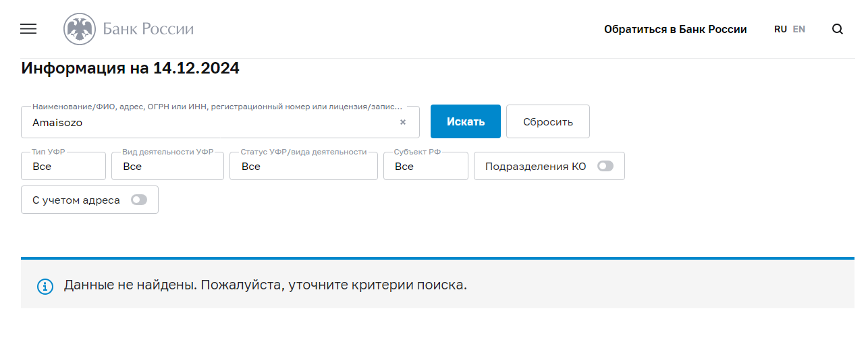Viewport: 868px width, 344px height.
Task: Click the Данные не найдены message text
Action: [265, 285]
